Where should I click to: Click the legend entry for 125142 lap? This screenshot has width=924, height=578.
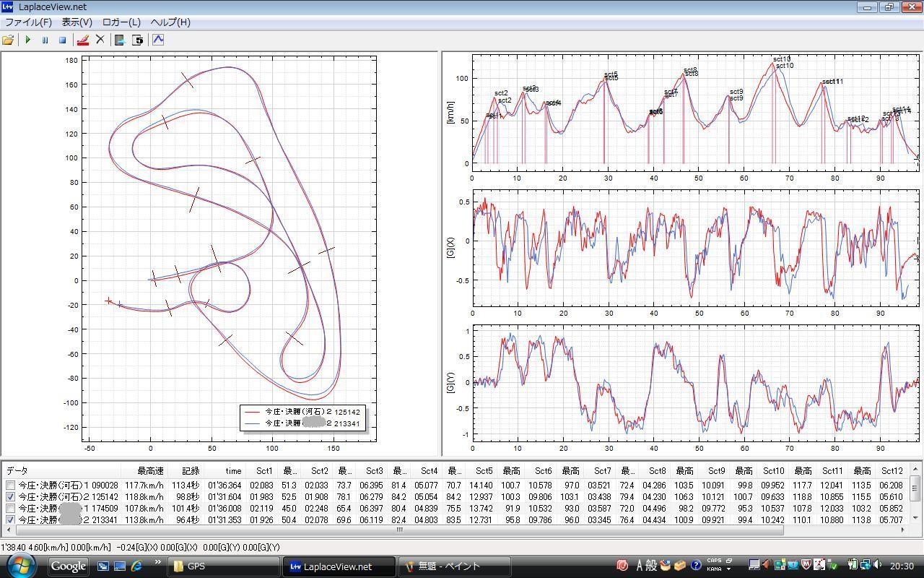coord(302,412)
